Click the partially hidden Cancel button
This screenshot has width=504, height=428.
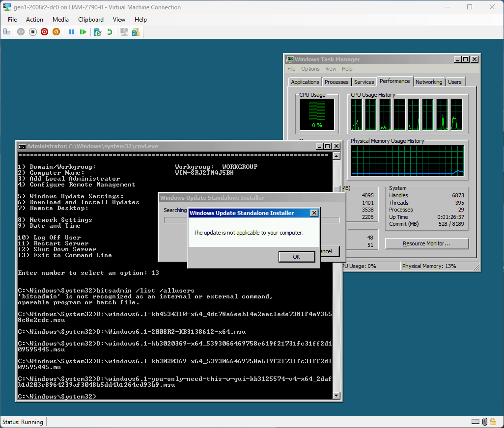pyautogui.click(x=330, y=251)
